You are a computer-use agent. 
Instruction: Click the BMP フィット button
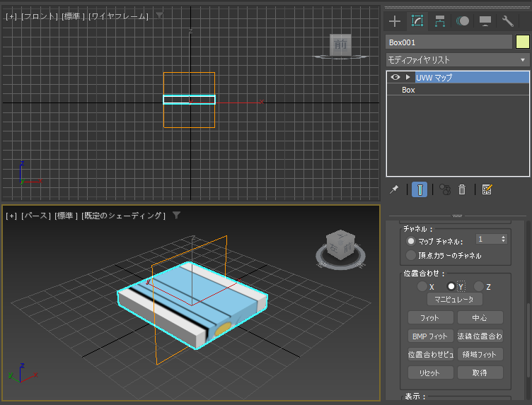click(x=431, y=336)
